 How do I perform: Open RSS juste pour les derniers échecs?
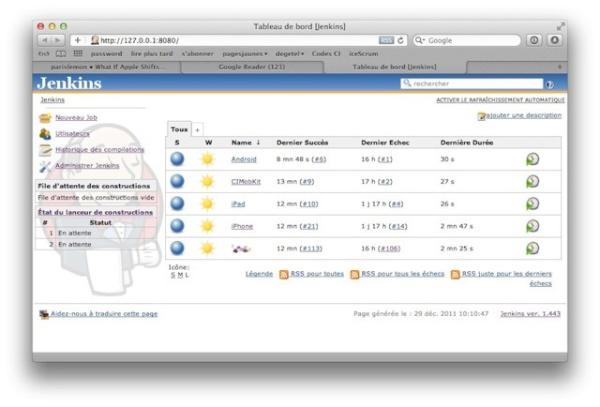tap(507, 278)
